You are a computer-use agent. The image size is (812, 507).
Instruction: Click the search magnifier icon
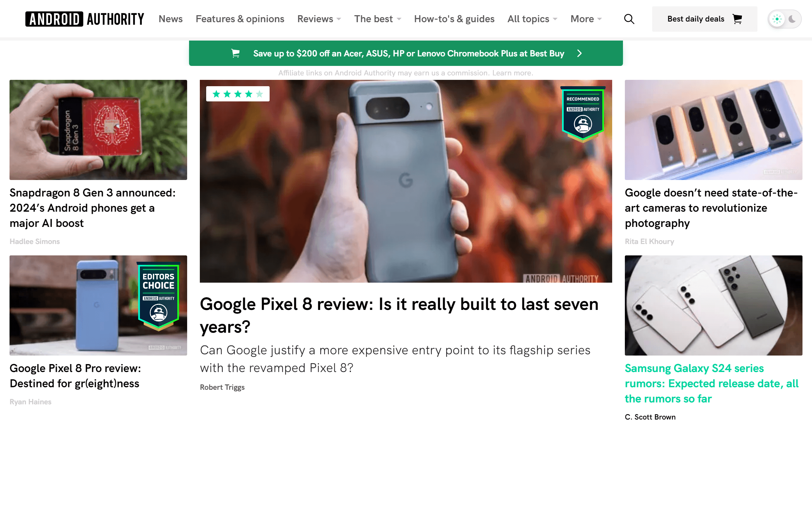(x=629, y=19)
